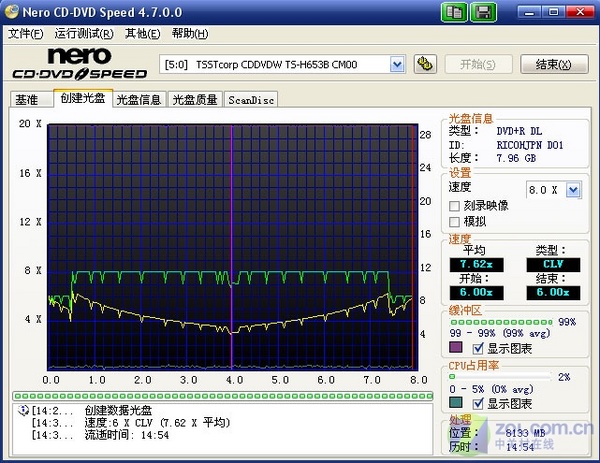
Task: Minimize the Nero CD-DVD Speed window
Action: pos(530,12)
